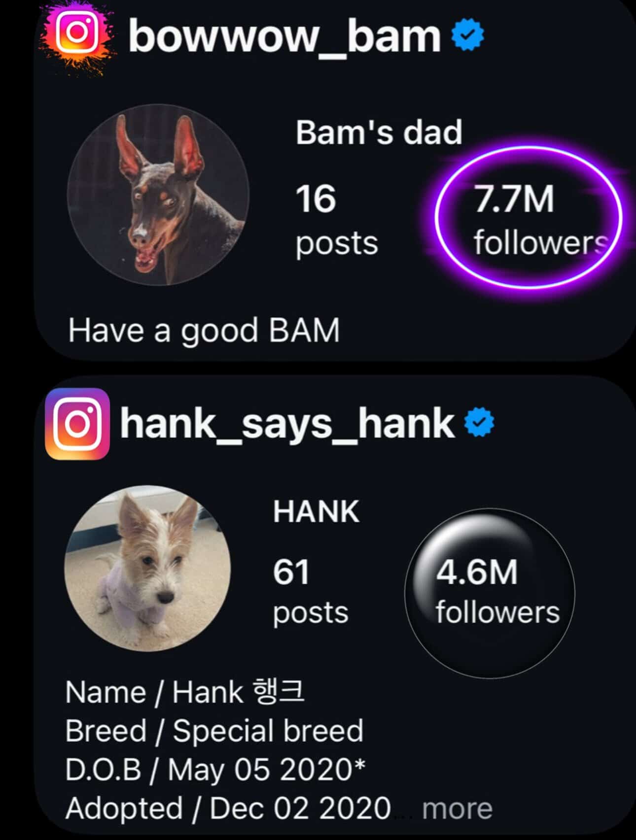Click the 'HANK' display name
The width and height of the screenshot is (636, 840).
click(316, 511)
